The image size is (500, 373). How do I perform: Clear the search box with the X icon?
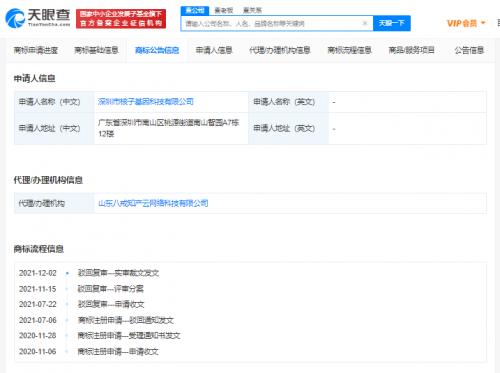365,23
